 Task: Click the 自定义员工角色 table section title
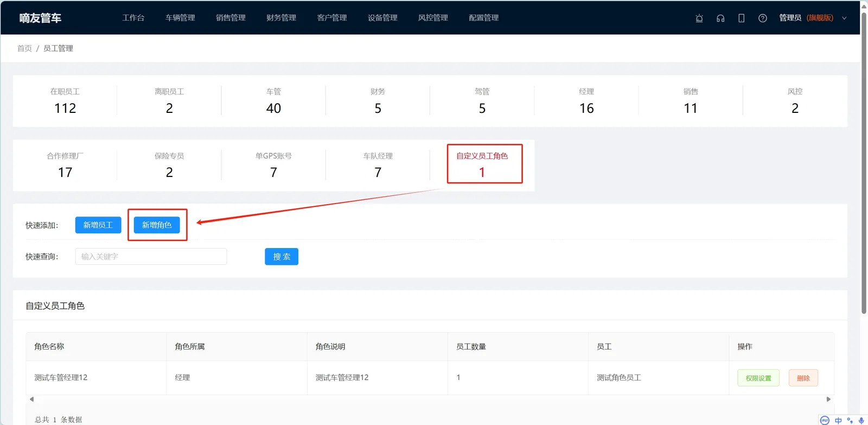pyautogui.click(x=55, y=306)
